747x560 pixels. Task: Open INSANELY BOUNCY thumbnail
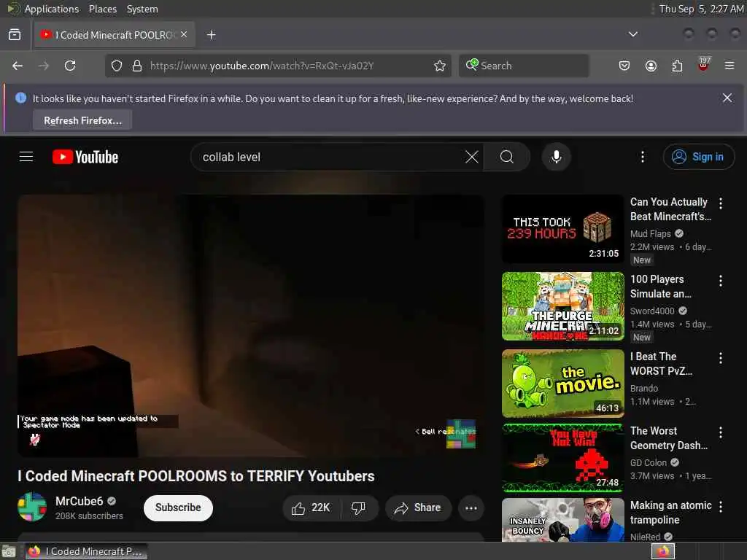[x=562, y=519]
